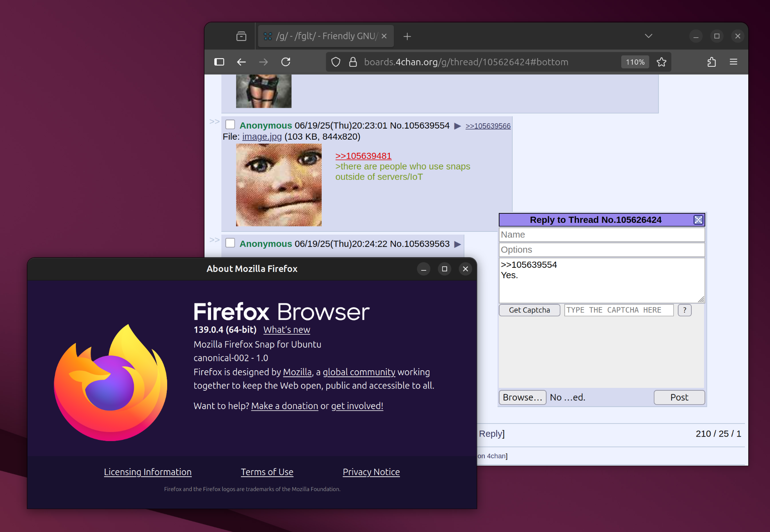Open Firefox hamburger application menu

click(x=734, y=62)
